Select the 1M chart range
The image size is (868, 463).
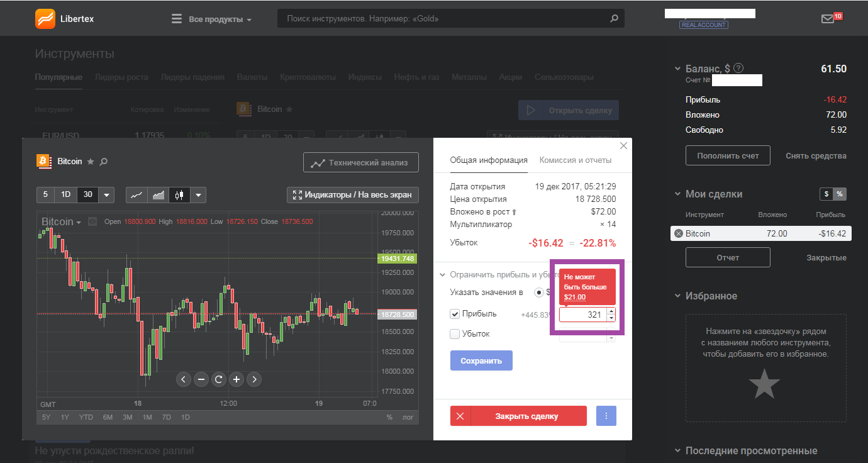click(x=147, y=417)
